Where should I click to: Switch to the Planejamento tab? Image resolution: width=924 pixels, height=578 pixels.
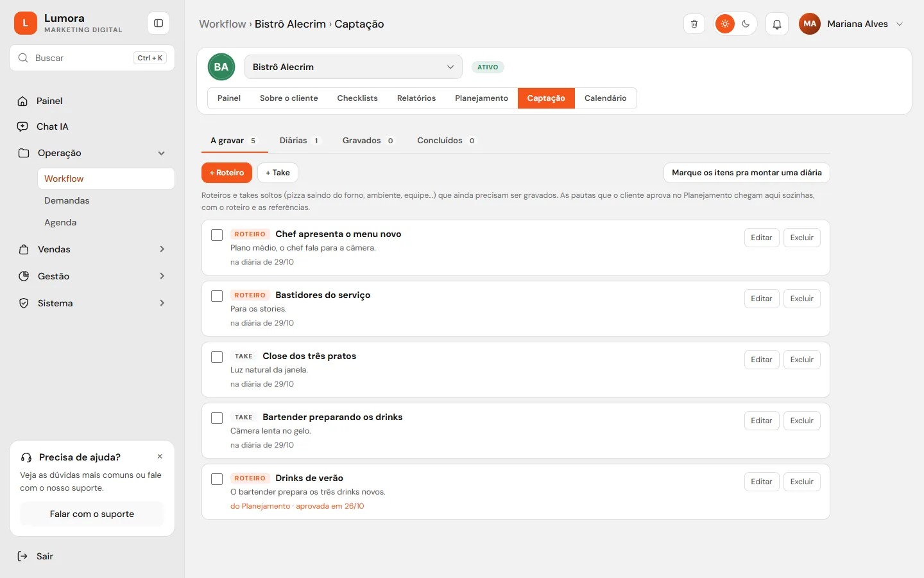481,98
